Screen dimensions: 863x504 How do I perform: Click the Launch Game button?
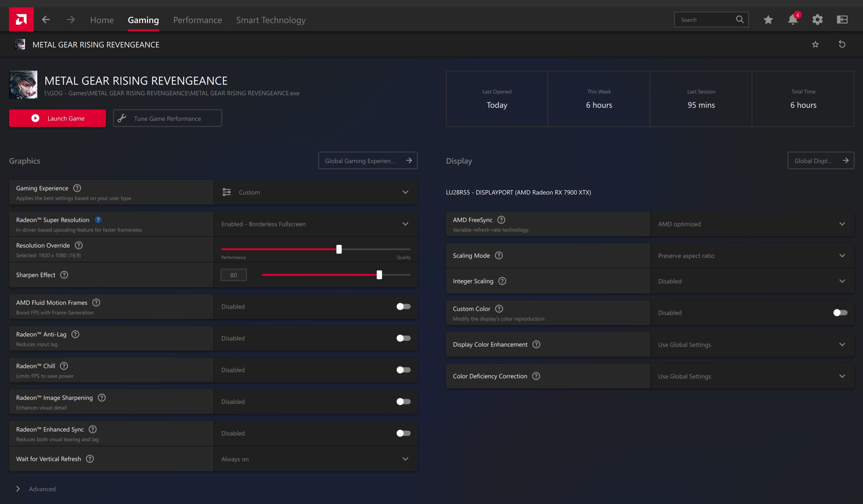pyautogui.click(x=58, y=118)
